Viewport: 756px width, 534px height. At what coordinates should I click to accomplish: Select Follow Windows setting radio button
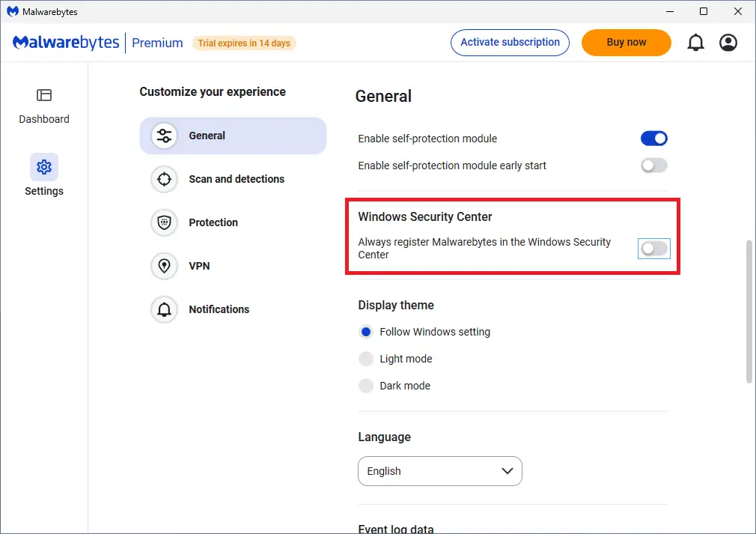pyautogui.click(x=366, y=332)
